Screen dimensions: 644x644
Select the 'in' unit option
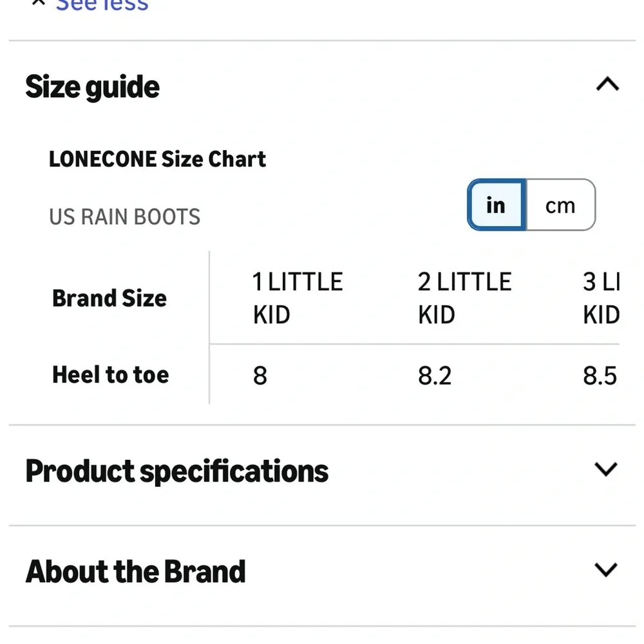(x=495, y=205)
